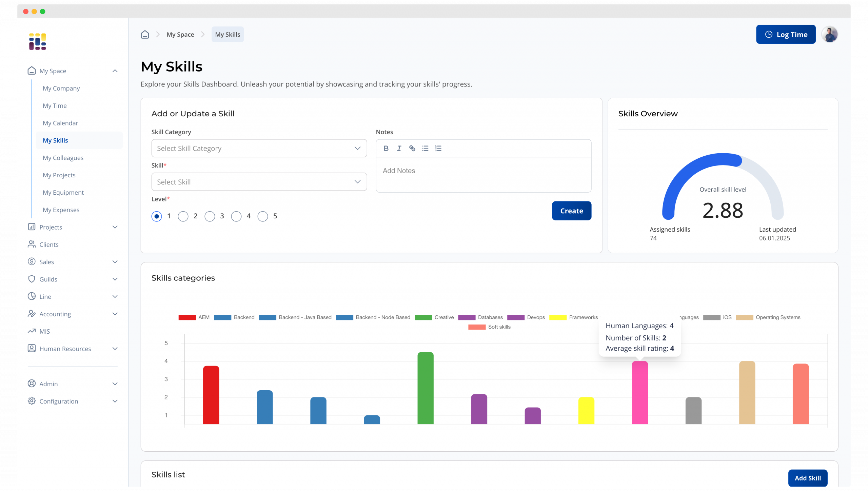Toggle Creative legend green swatch
Image resolution: width=868 pixels, height=491 pixels.
423,317
